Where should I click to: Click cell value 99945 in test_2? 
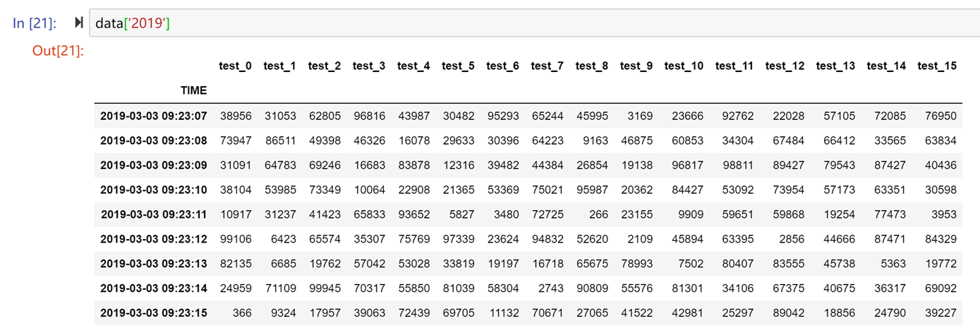tap(325, 288)
